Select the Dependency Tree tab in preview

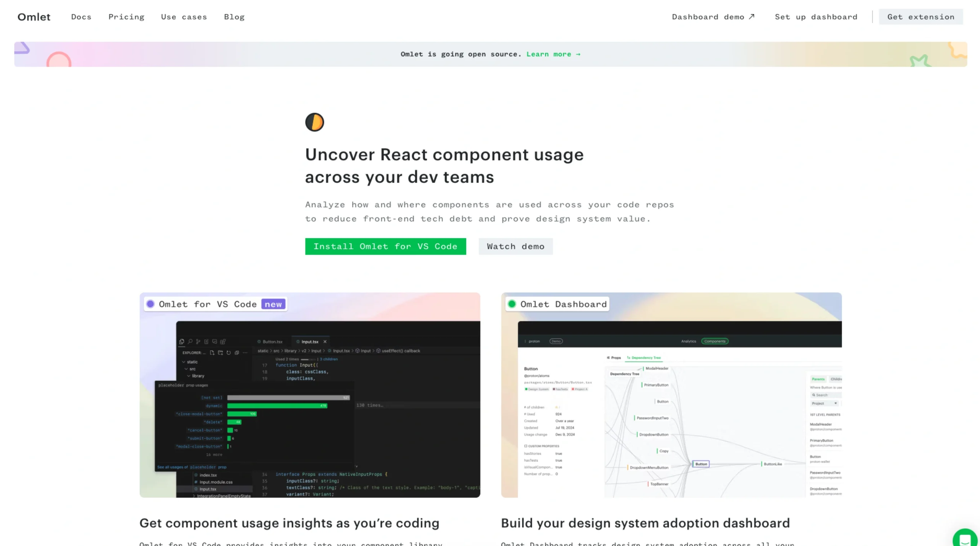(x=644, y=358)
